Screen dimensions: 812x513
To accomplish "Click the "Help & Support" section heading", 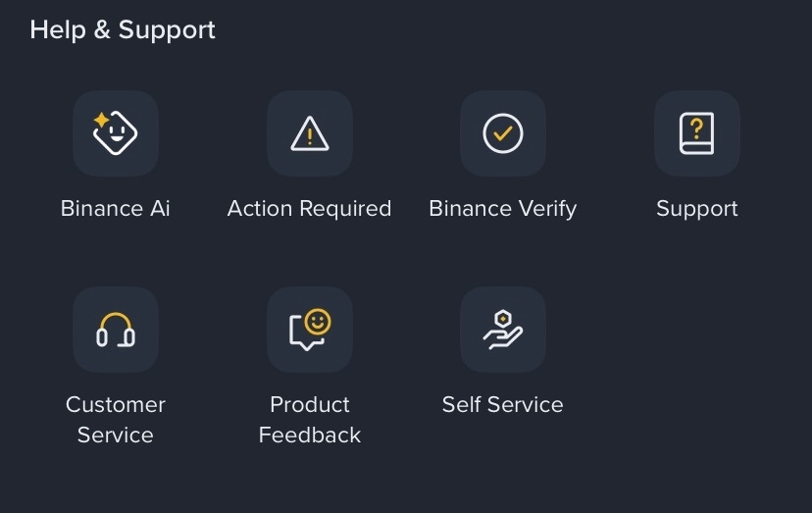I will tap(123, 30).
